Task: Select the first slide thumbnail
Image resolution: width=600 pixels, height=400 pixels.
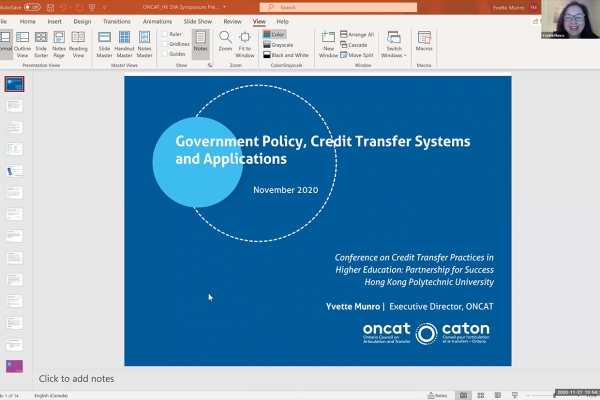Action: 14,84
